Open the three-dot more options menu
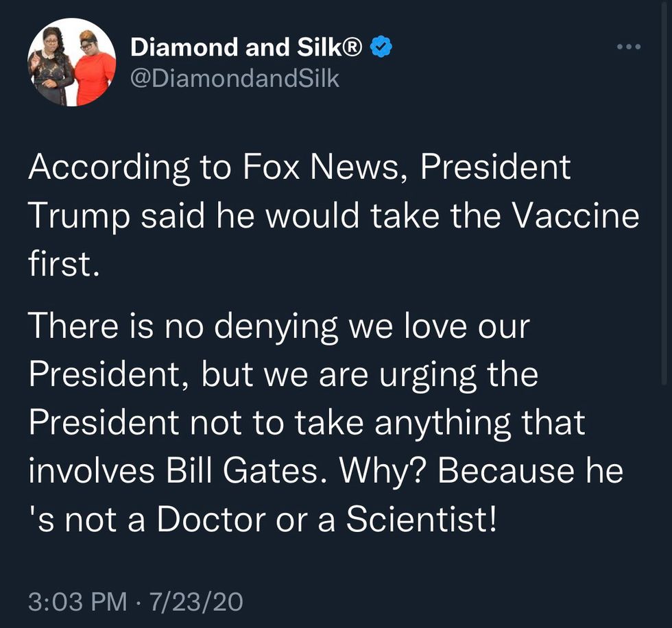This screenshot has height=628, width=672. [629, 46]
